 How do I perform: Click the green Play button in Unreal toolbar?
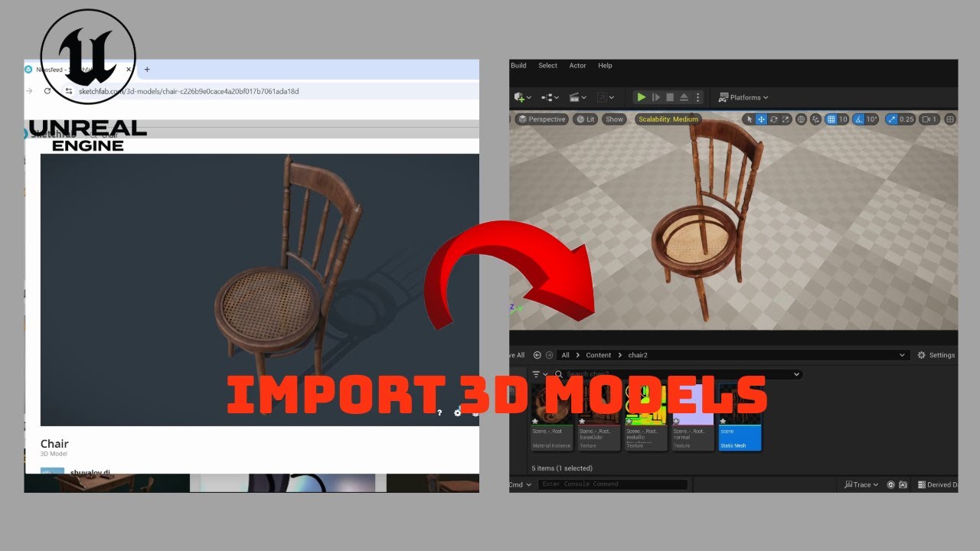[642, 97]
